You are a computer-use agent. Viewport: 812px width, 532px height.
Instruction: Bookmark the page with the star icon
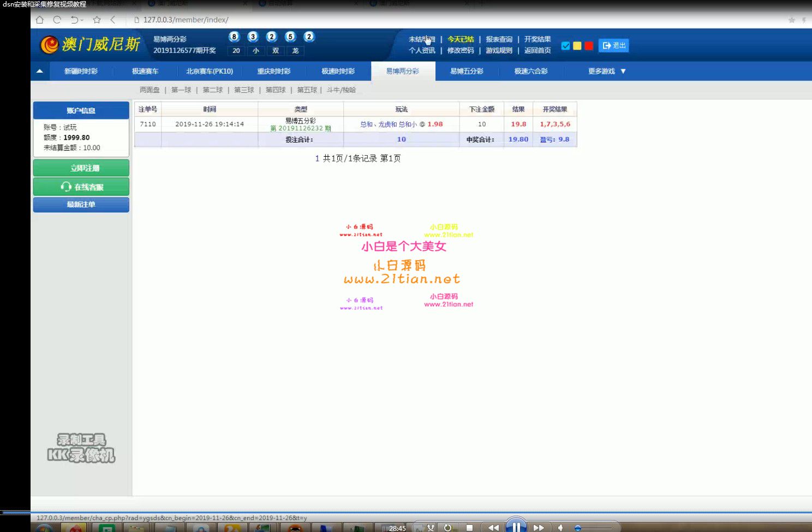coord(97,20)
